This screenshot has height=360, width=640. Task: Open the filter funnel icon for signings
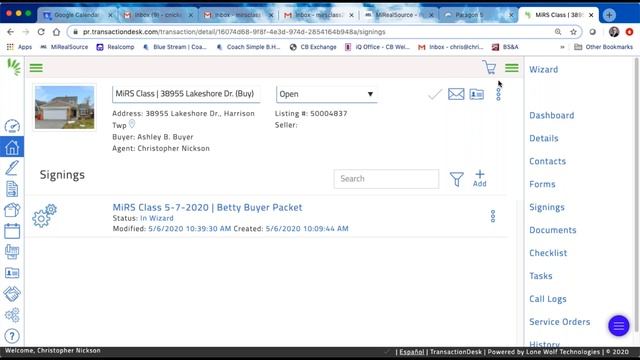456,179
